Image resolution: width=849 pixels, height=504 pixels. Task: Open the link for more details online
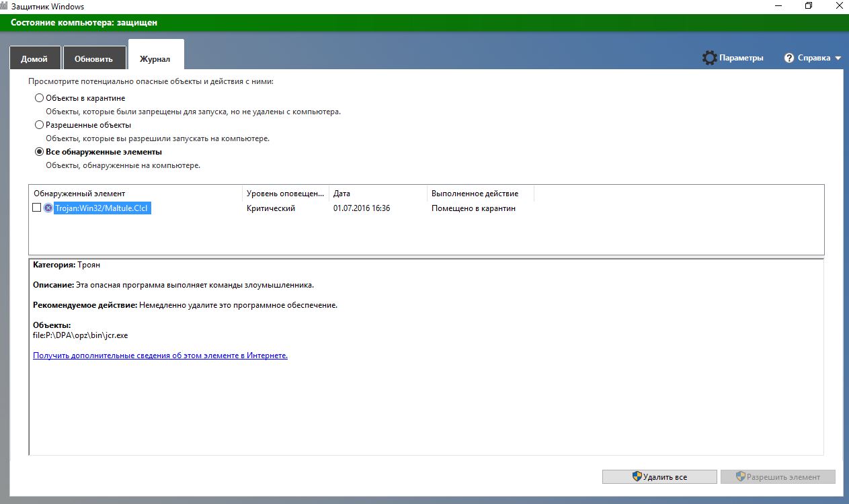(160, 355)
